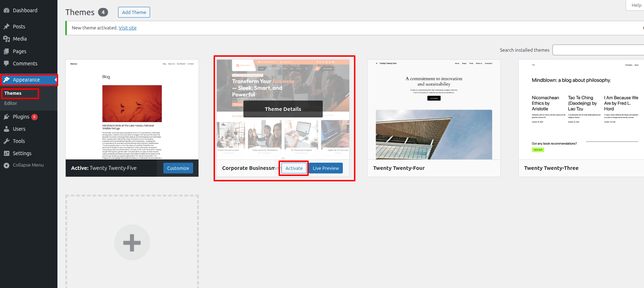Image resolution: width=644 pixels, height=288 pixels.
Task: Customize the active Twenty Twenty-Five theme
Action: point(178,168)
